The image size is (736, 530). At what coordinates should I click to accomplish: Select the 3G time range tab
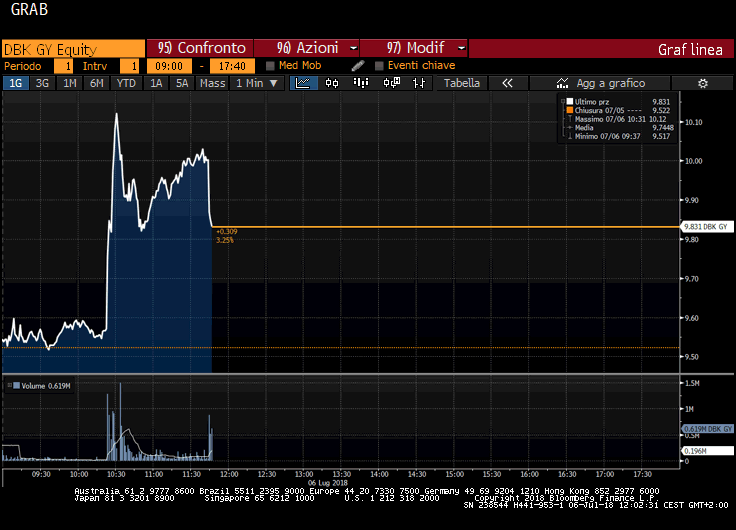point(42,83)
